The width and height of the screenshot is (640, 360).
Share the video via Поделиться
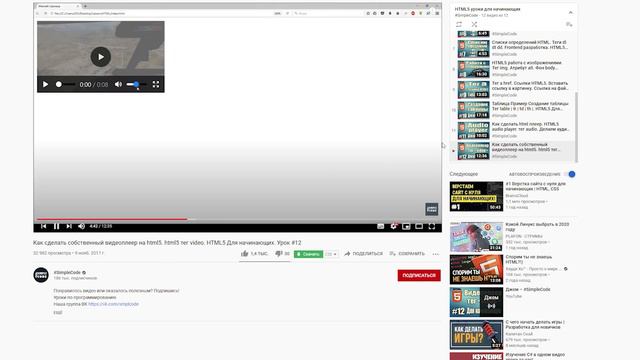click(363, 253)
